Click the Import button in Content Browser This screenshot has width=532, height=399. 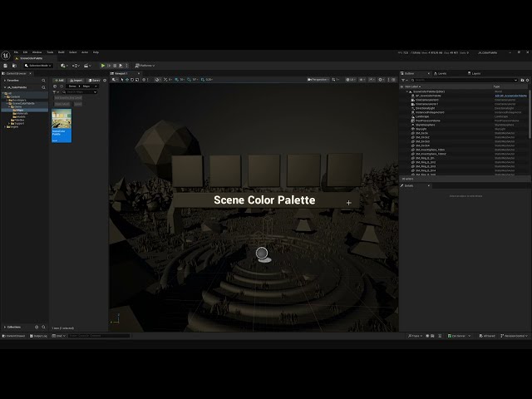pos(76,81)
